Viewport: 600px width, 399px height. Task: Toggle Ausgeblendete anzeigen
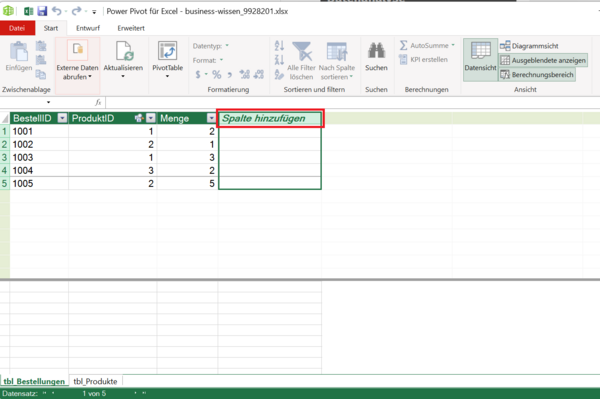543,60
